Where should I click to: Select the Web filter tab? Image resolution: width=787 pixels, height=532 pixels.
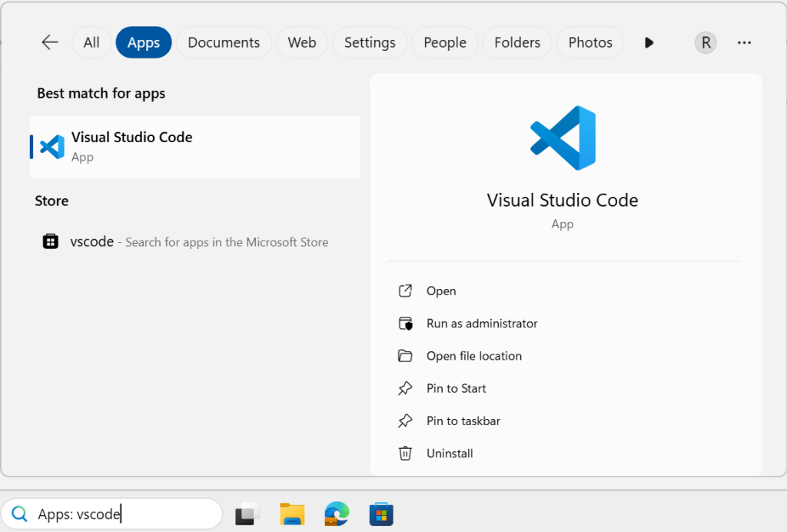pos(302,42)
